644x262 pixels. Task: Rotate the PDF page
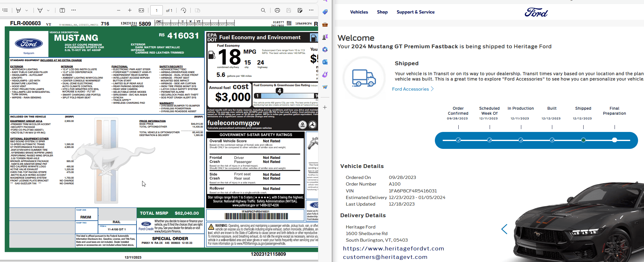coord(184,10)
